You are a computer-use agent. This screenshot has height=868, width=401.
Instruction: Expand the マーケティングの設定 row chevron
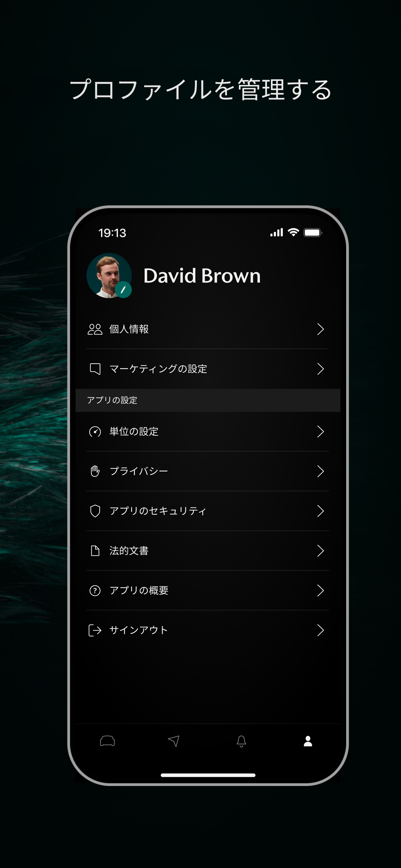[321, 369]
